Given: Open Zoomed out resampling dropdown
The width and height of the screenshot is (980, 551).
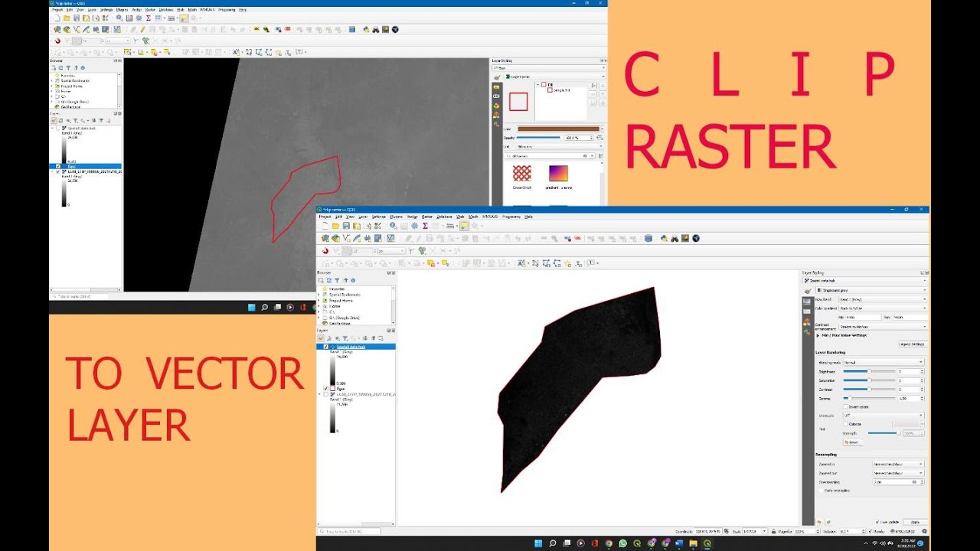Looking at the screenshot, I should point(898,473).
